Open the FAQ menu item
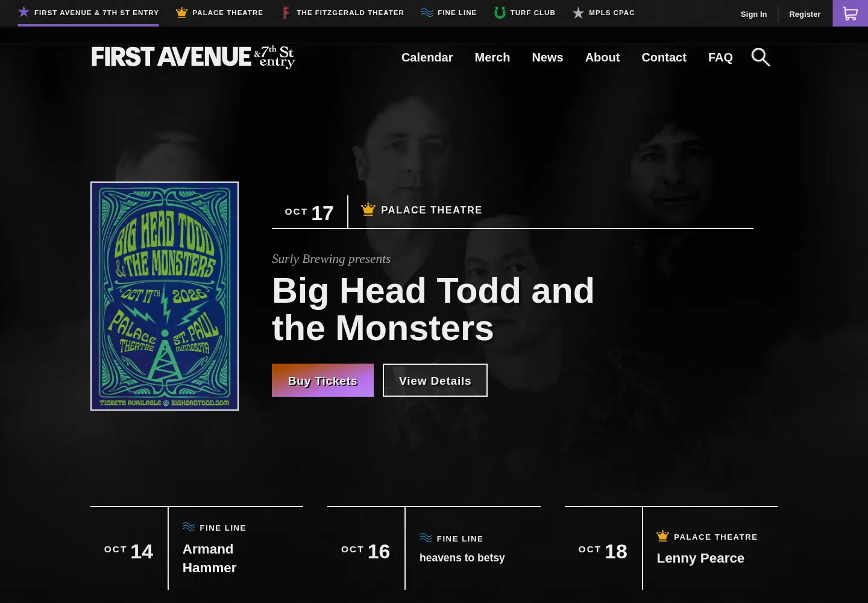868x603 pixels. (x=720, y=57)
